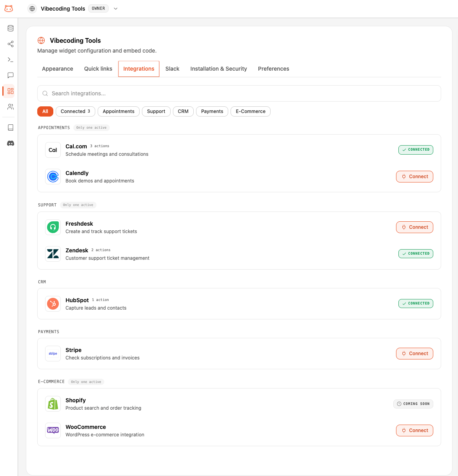
Task: Open the chat bubble sidebar icon
Action: click(x=11, y=75)
